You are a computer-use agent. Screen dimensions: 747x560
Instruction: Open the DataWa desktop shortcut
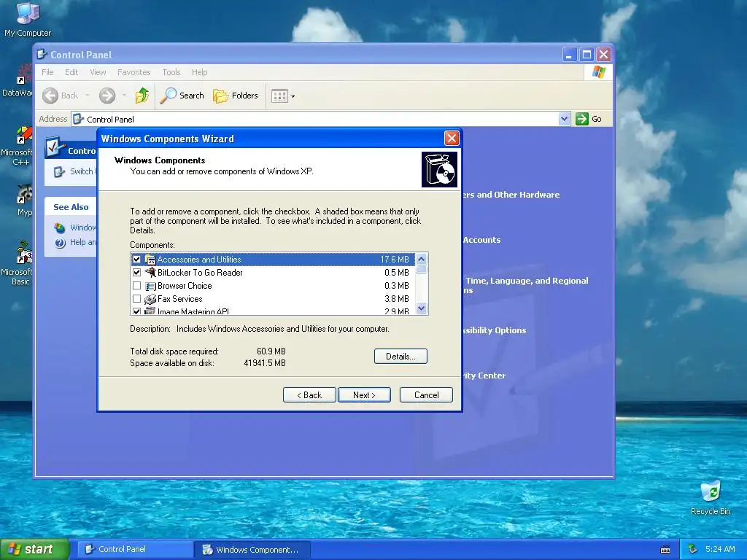[18, 80]
